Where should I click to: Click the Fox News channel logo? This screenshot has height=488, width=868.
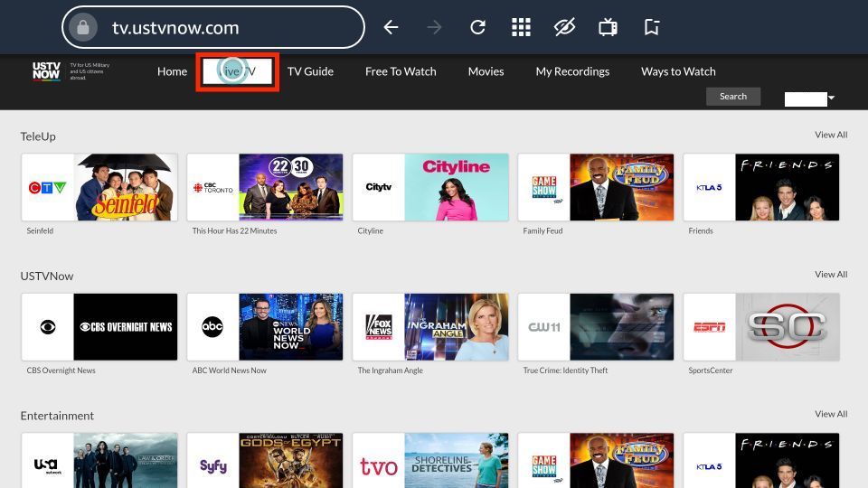(379, 327)
